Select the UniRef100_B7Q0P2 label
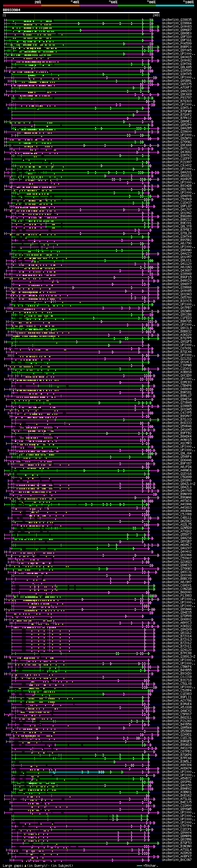Viewport: 197px width, 868px height. click(177, 115)
